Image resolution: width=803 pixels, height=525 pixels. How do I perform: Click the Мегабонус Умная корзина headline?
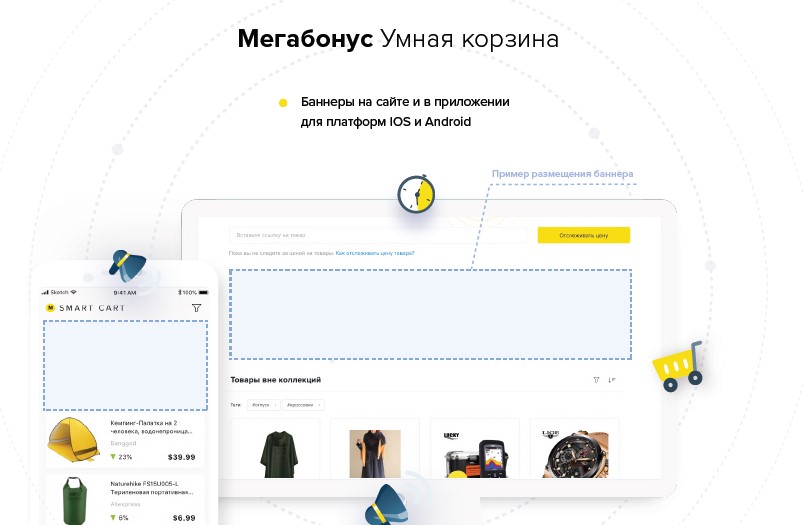pos(398,39)
